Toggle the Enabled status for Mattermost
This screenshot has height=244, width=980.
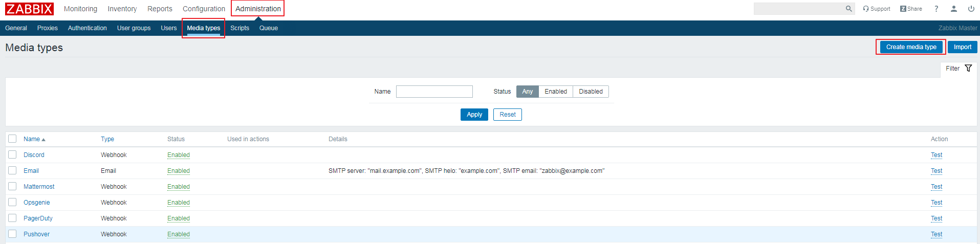[x=179, y=187]
